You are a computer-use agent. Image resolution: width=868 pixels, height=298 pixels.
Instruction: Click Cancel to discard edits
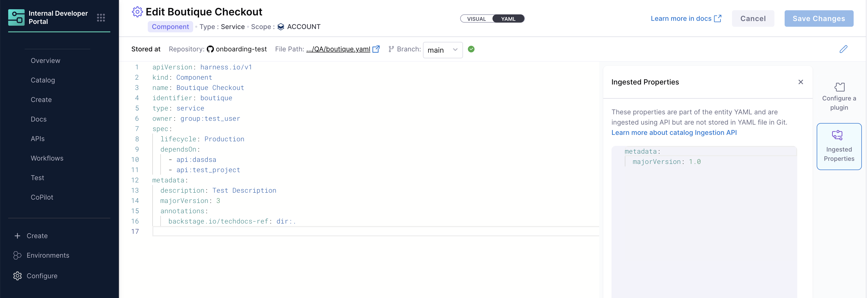coord(753,18)
